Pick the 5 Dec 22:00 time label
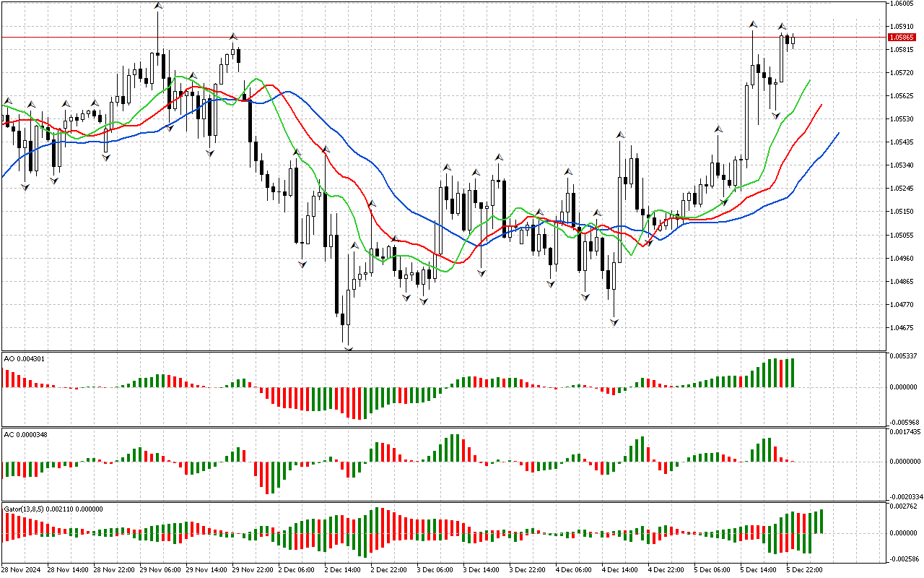This screenshot has width=924, height=578. (804, 570)
